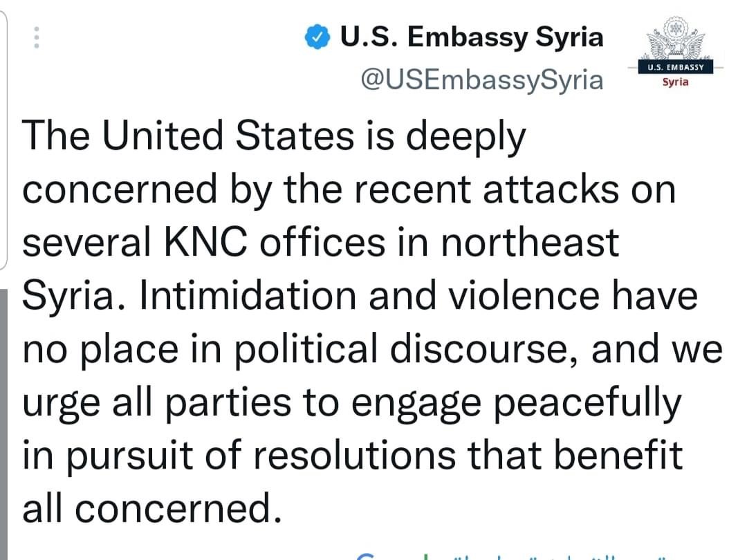
Task: Click the gray vertical bar on left edge
Action: 4,424
